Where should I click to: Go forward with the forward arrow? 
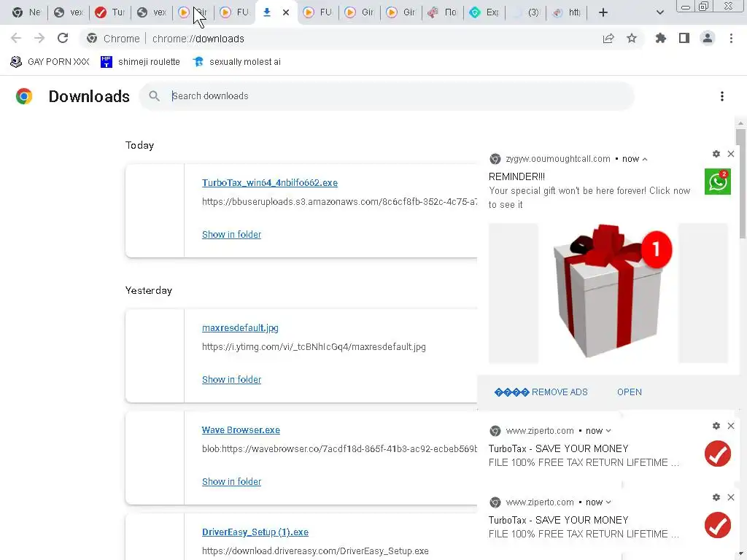click(x=39, y=38)
